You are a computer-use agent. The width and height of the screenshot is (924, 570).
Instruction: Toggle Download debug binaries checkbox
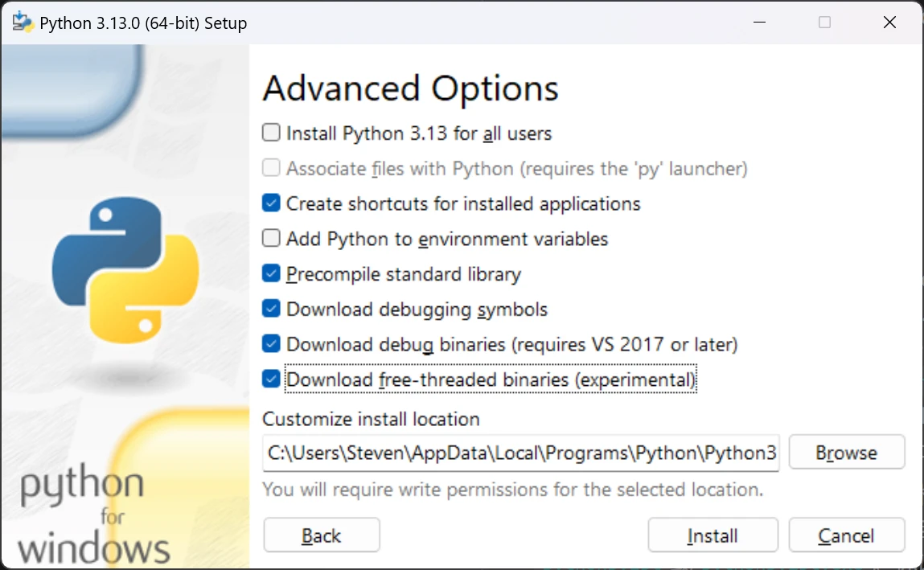click(x=272, y=344)
